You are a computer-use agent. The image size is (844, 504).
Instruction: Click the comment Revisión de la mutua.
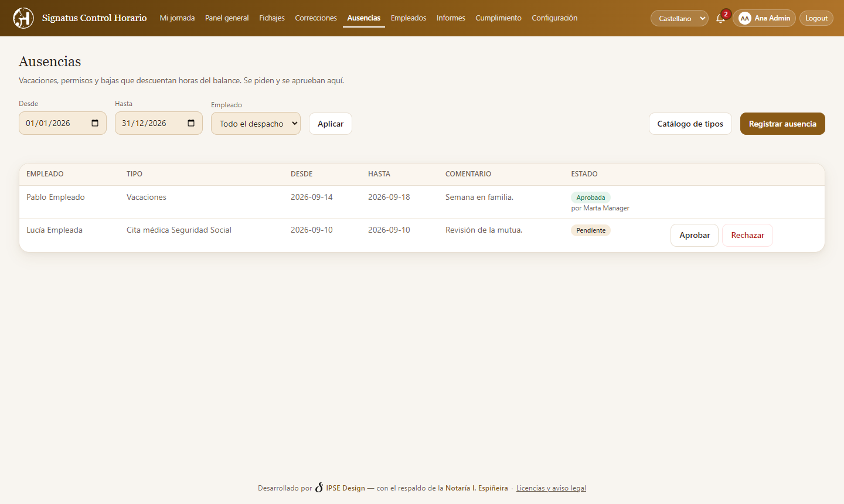484,230
